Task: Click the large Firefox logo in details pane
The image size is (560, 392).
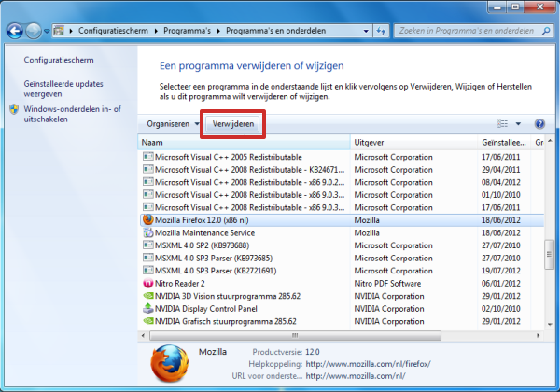Action: pos(169,363)
